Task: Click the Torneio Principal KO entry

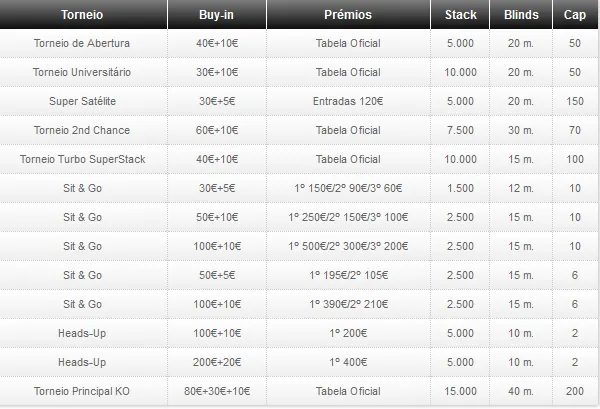Action: 82,391
